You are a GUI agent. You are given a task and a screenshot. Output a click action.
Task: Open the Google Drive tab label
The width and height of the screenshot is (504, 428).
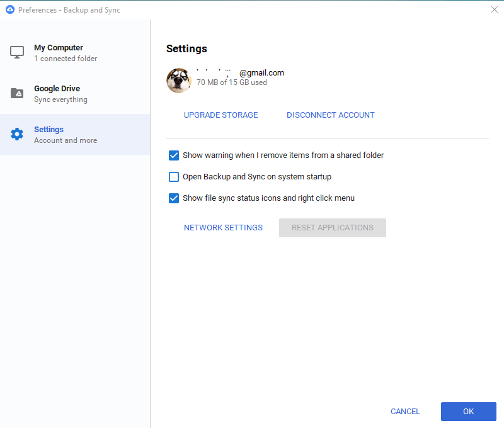pyautogui.click(x=57, y=89)
